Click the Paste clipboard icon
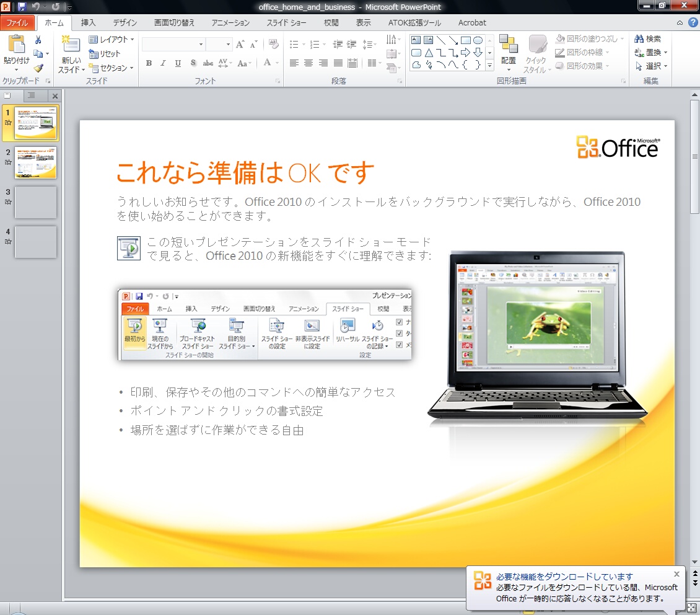This screenshot has height=615, width=700. click(x=17, y=45)
